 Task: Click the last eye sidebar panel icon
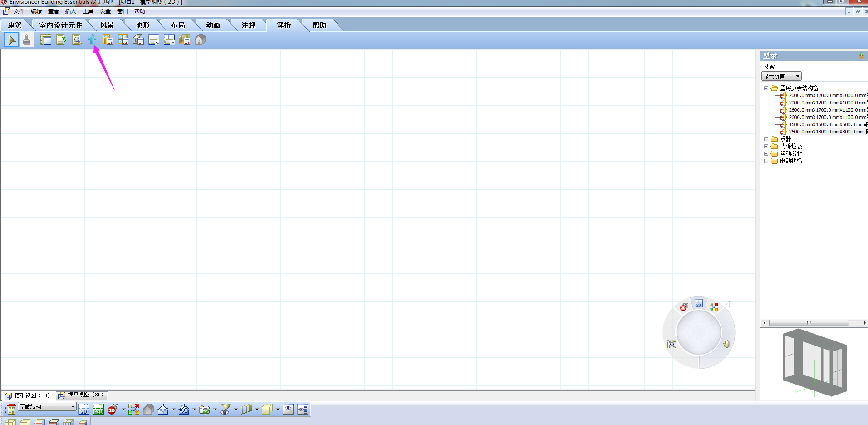(x=303, y=410)
